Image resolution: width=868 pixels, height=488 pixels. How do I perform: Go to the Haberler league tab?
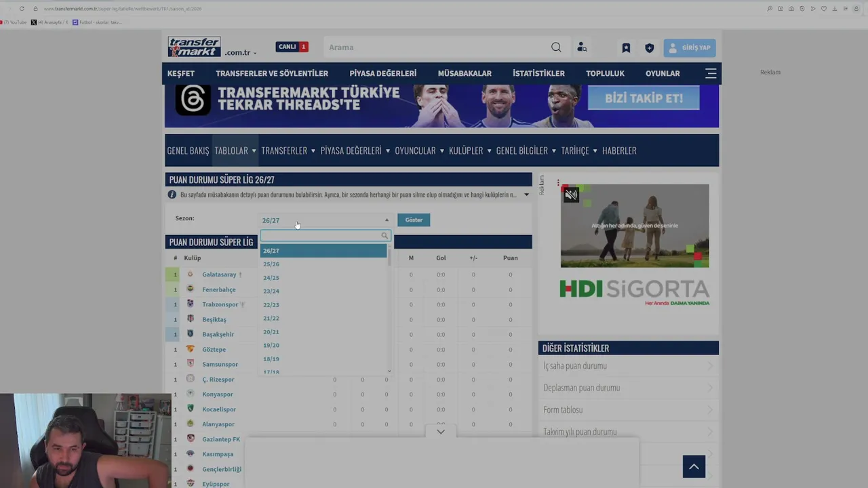[x=619, y=150]
